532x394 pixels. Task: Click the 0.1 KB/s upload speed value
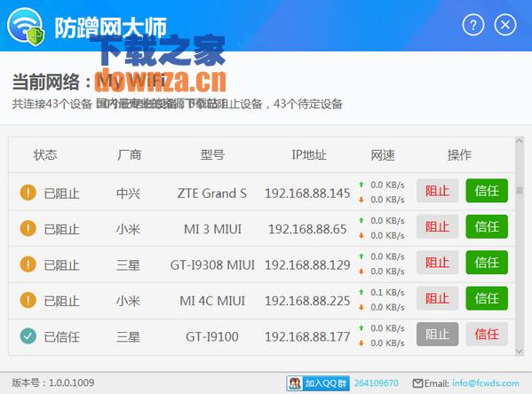387,292
